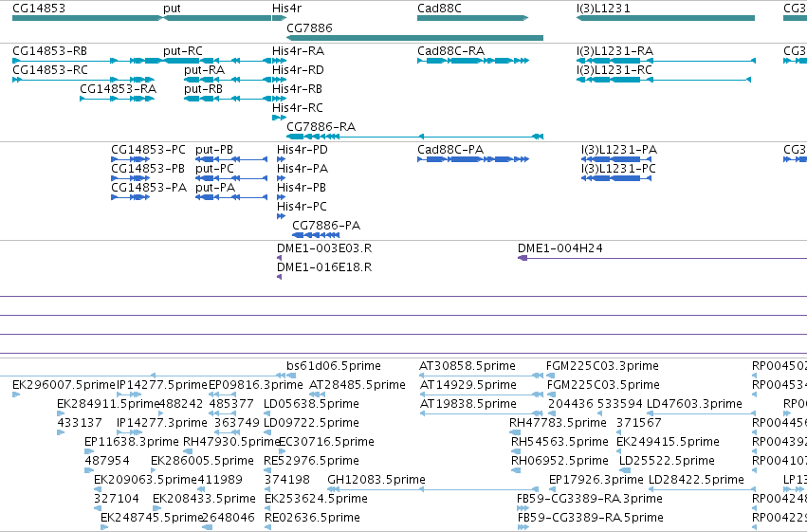Click protein l(3)L1231-PA
Image resolution: width=807 pixels, height=532 pixels.
coord(619,150)
